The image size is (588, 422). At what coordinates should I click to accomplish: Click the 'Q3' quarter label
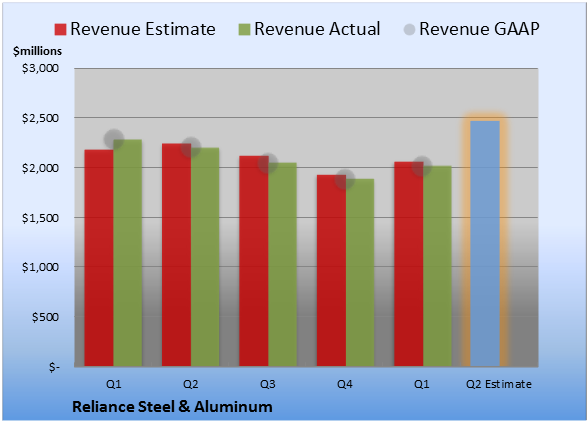(268, 384)
